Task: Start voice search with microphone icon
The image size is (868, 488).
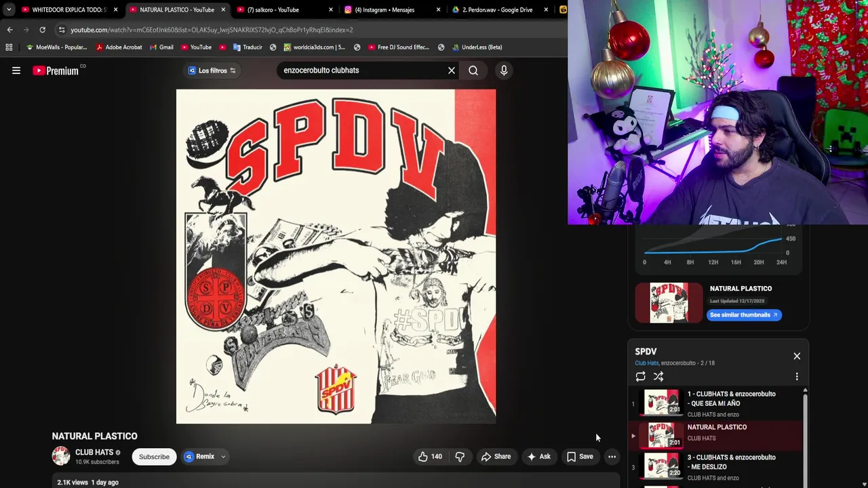Action: pyautogui.click(x=504, y=70)
